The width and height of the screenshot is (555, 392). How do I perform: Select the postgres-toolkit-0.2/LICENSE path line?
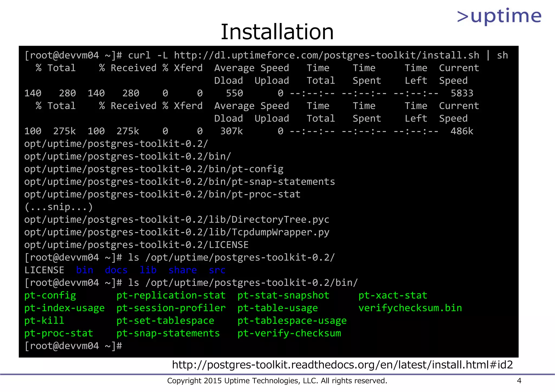(x=136, y=245)
